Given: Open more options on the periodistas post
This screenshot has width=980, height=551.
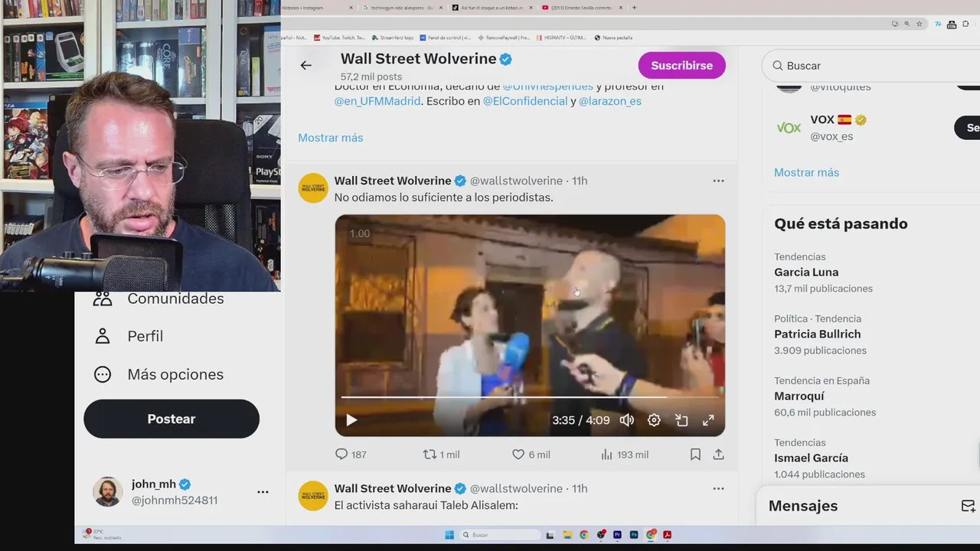Looking at the screenshot, I should [x=718, y=181].
